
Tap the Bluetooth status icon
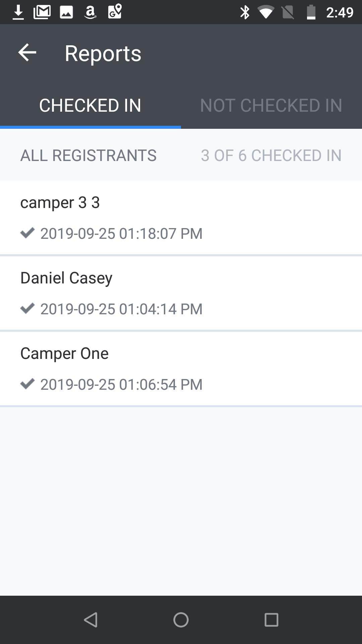coord(245,12)
